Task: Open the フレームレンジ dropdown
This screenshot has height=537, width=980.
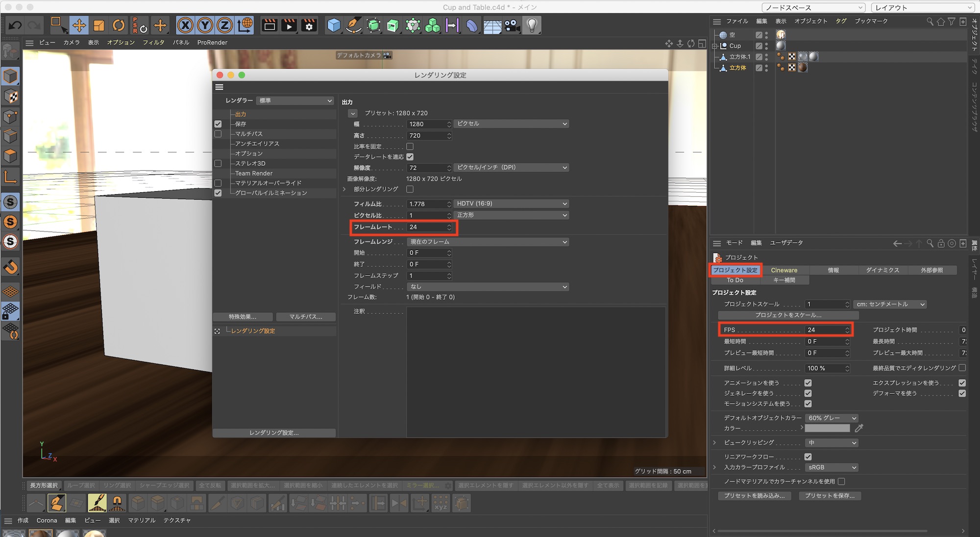Action: click(x=488, y=242)
